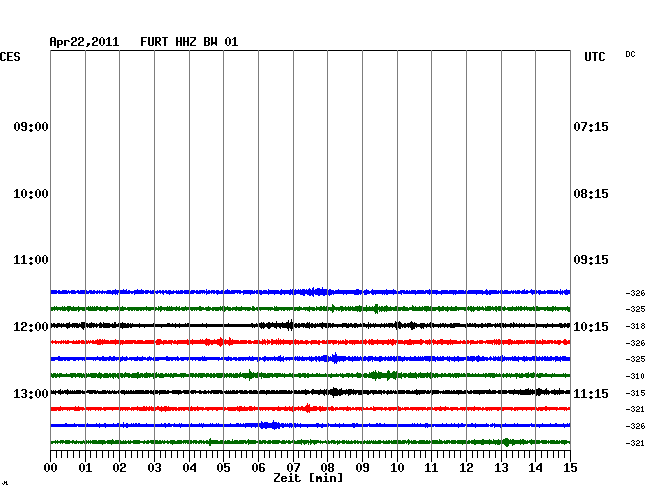
Task: Click minute tick label "11" on bottom axis
Action: [431, 468]
